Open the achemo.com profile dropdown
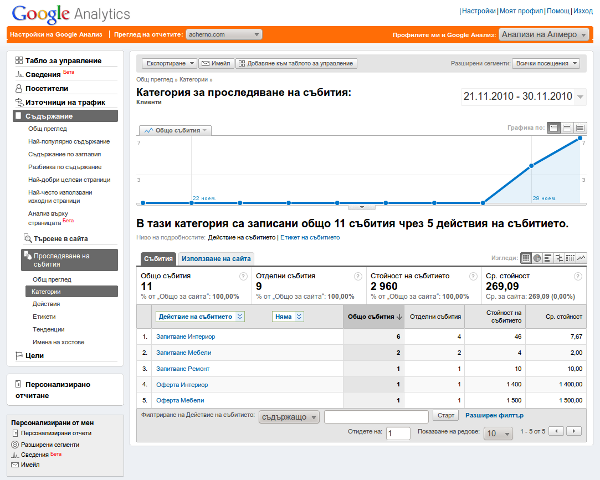The height and width of the screenshot is (480, 600). coord(224,34)
